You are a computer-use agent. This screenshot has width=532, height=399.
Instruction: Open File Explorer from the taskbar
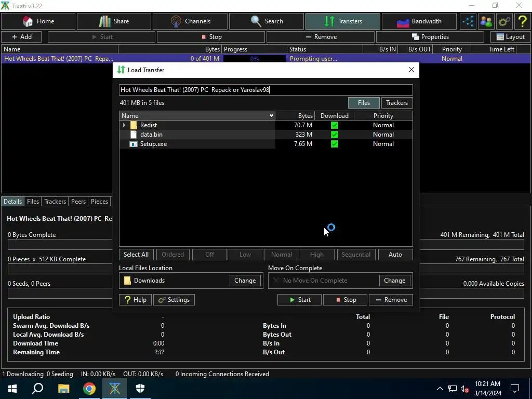(63, 389)
